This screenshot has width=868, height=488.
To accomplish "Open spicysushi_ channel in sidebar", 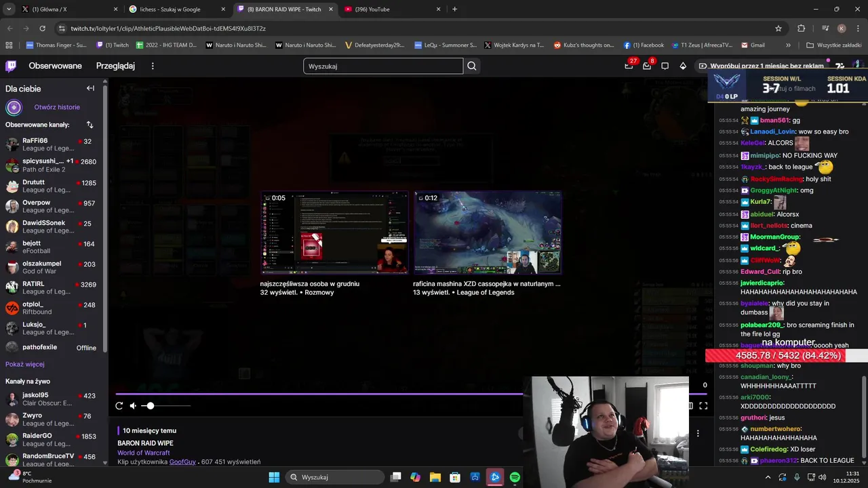I will click(51, 165).
